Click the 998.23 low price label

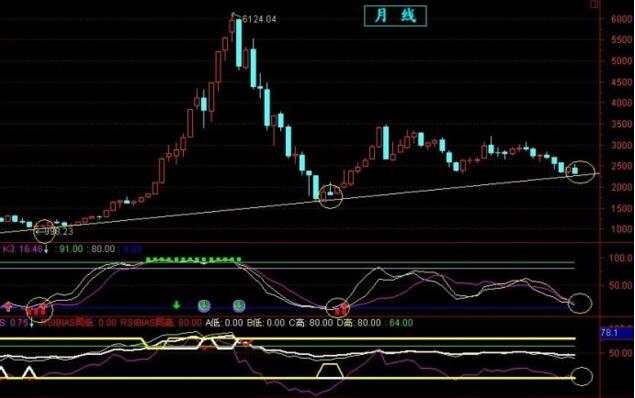click(x=56, y=232)
